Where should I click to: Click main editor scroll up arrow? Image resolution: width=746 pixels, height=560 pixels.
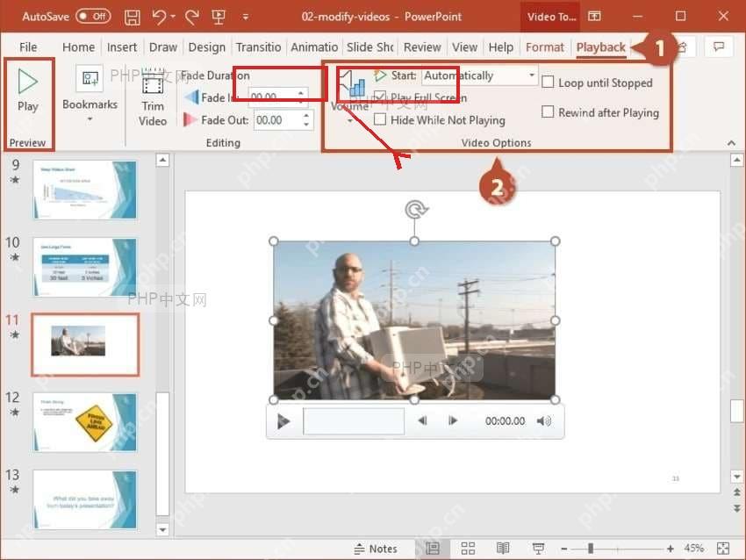pyautogui.click(x=736, y=161)
